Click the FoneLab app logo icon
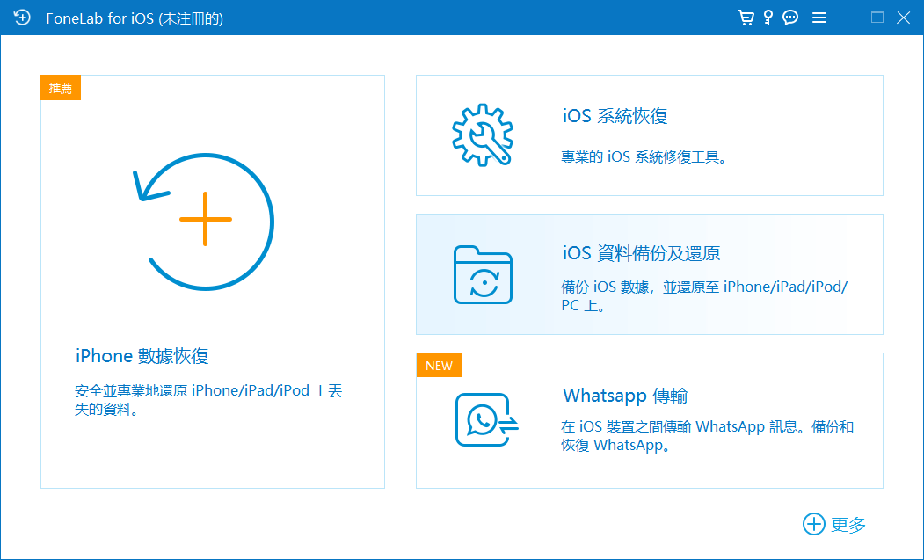The height and width of the screenshot is (560, 924). 22,18
